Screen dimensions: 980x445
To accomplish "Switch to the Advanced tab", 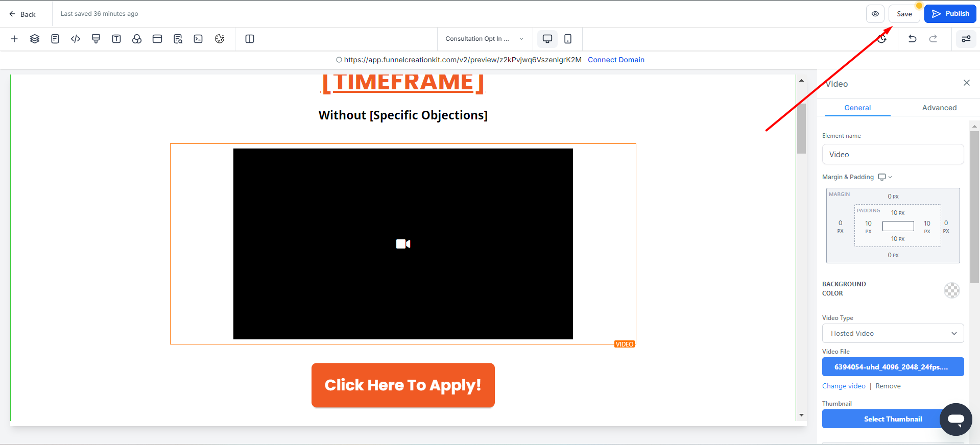I will pos(939,108).
